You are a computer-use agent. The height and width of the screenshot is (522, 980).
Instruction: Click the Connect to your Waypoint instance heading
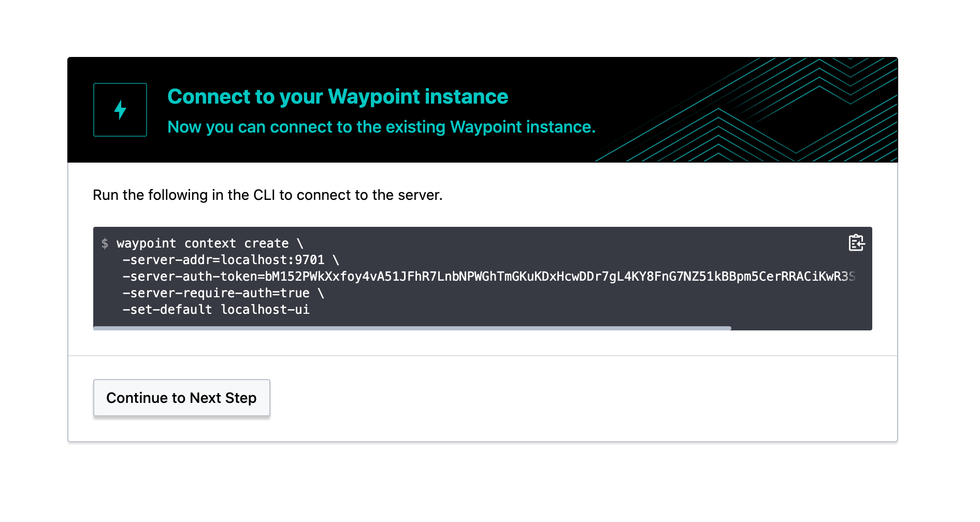pos(338,96)
